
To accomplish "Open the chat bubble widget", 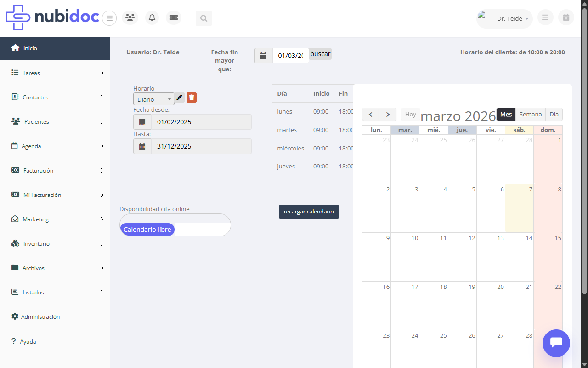I will tap(556, 343).
